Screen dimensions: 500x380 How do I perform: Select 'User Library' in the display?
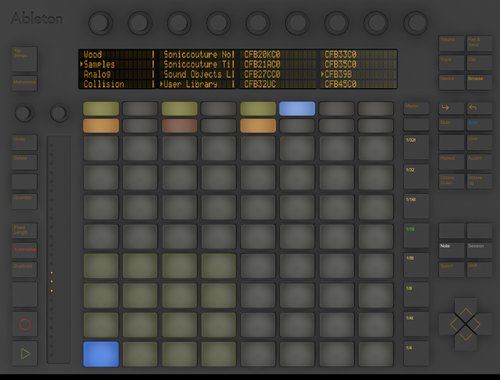pos(190,84)
